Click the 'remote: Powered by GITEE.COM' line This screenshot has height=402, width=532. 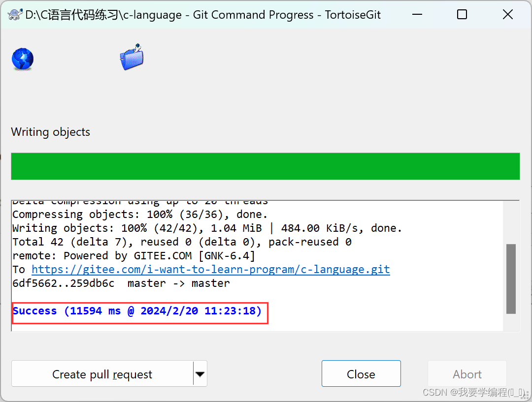[133, 255]
